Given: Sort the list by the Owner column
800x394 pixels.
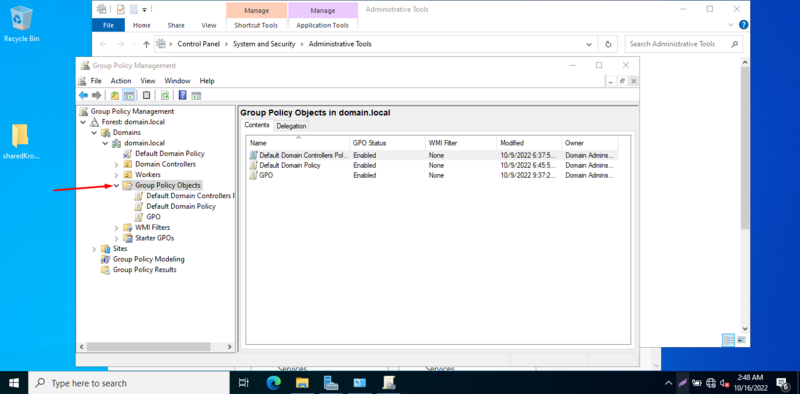Looking at the screenshot, I should tap(590, 143).
